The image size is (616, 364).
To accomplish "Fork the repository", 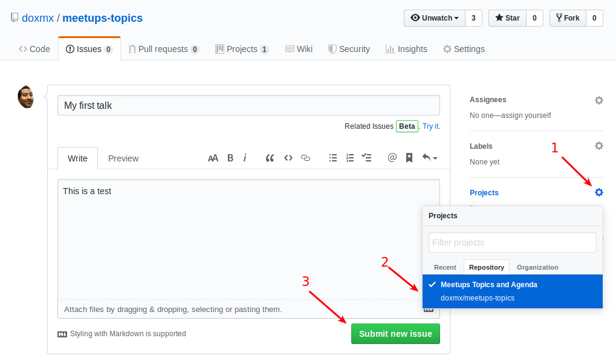I will pyautogui.click(x=568, y=18).
